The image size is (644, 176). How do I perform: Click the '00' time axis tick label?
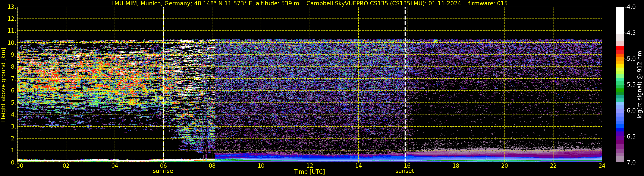(19, 166)
